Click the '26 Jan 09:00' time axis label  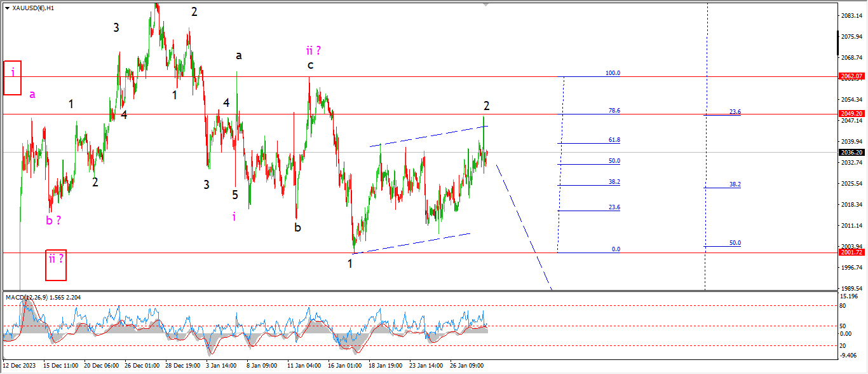point(467,366)
